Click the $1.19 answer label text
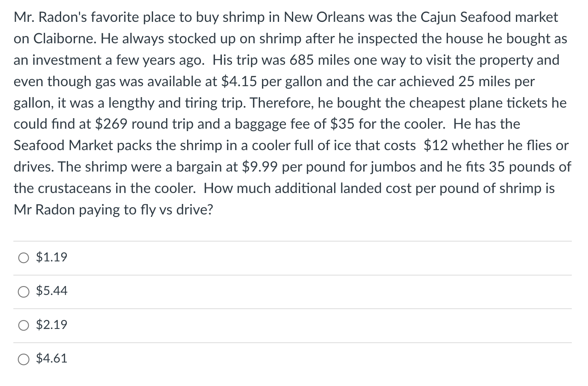This screenshot has height=386, width=588. [x=52, y=257]
